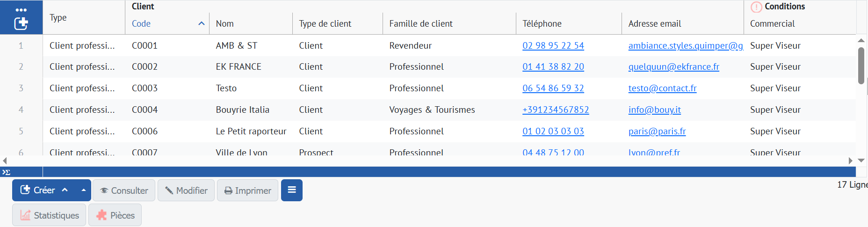Open phone link 02 98 95 22 54
The height and width of the screenshot is (227, 868).
pos(553,45)
